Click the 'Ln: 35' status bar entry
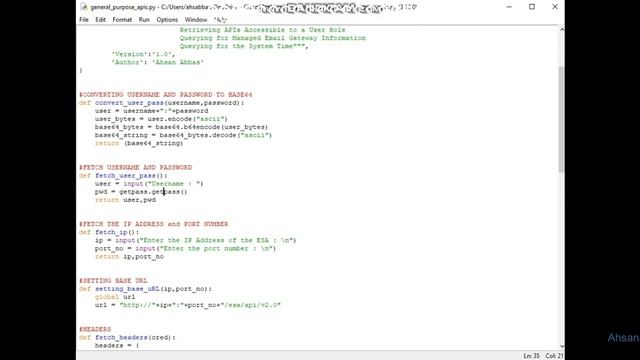 531,356
